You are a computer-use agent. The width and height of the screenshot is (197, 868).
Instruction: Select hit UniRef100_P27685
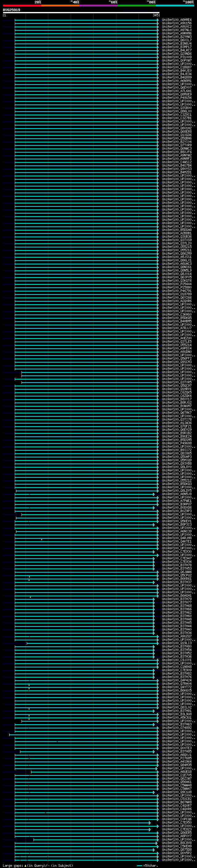(x=177, y=758)
